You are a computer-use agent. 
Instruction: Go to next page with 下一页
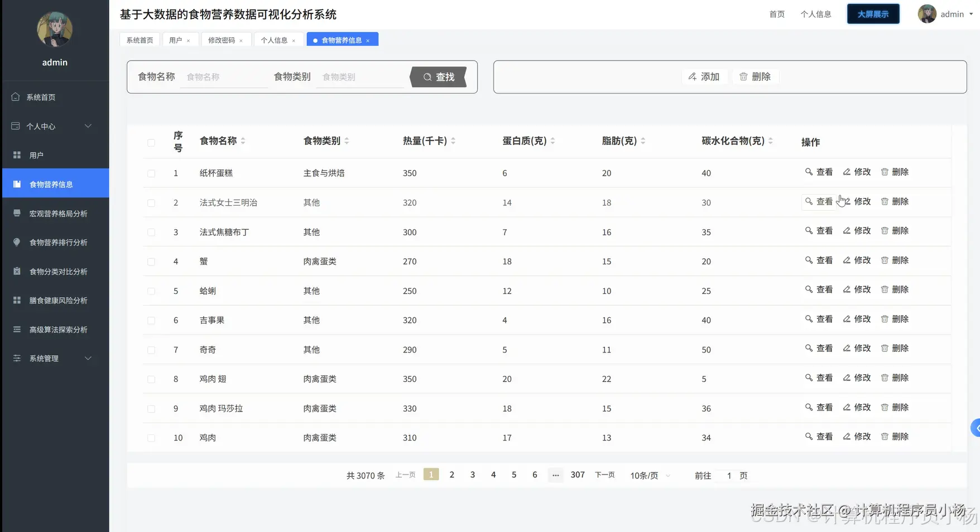(605, 475)
